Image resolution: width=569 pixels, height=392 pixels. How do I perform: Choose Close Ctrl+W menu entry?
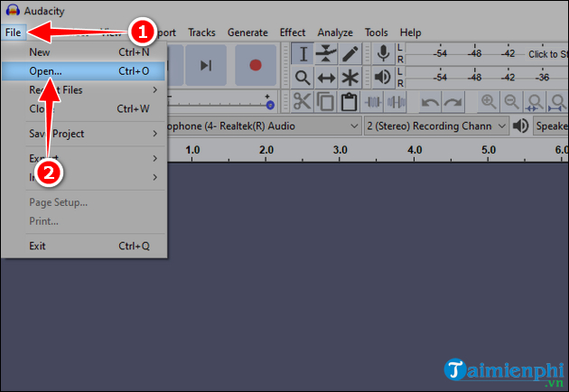(x=83, y=108)
